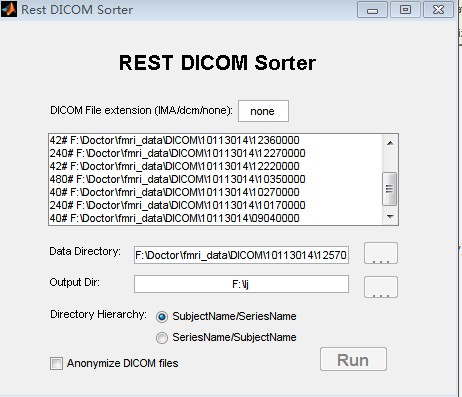Browse for Output Dir with ... button
Viewport: 462px width, 397px height.
click(x=381, y=287)
